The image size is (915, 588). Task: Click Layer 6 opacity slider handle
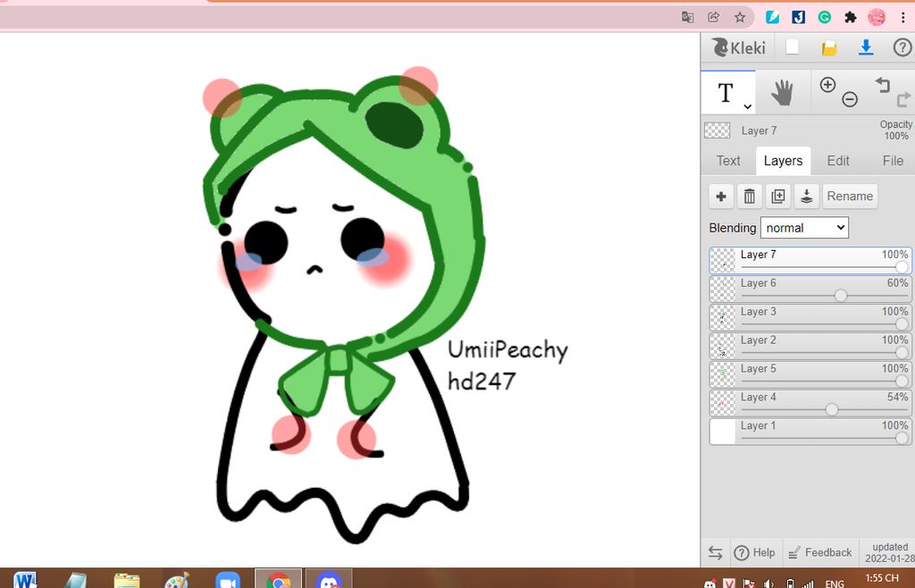point(840,296)
